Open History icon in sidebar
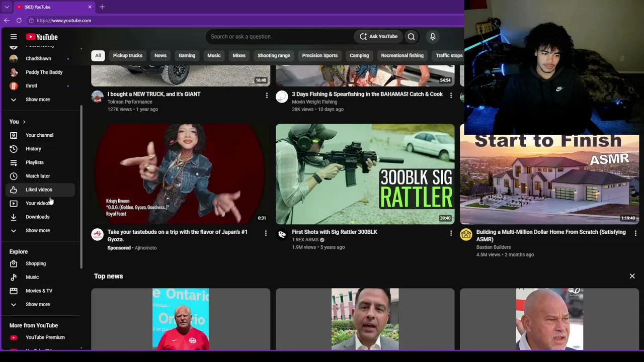Image resolution: width=644 pixels, height=362 pixels. pyautogui.click(x=14, y=149)
